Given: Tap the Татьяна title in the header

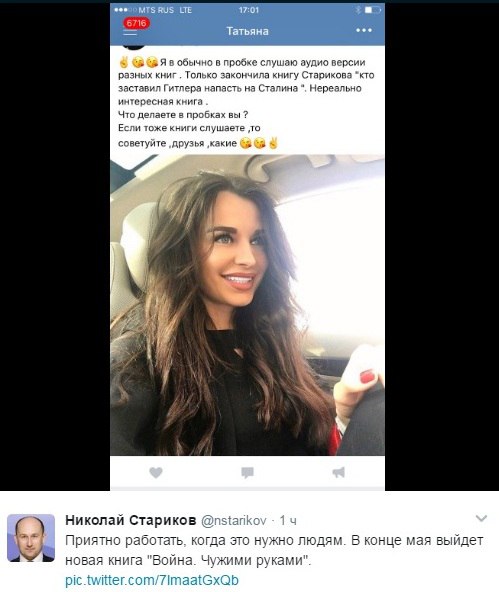Looking at the screenshot, I should click(x=248, y=31).
